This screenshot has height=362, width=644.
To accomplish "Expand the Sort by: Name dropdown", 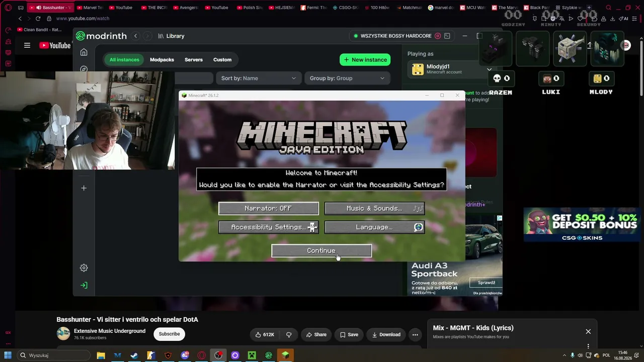I will coord(259,78).
